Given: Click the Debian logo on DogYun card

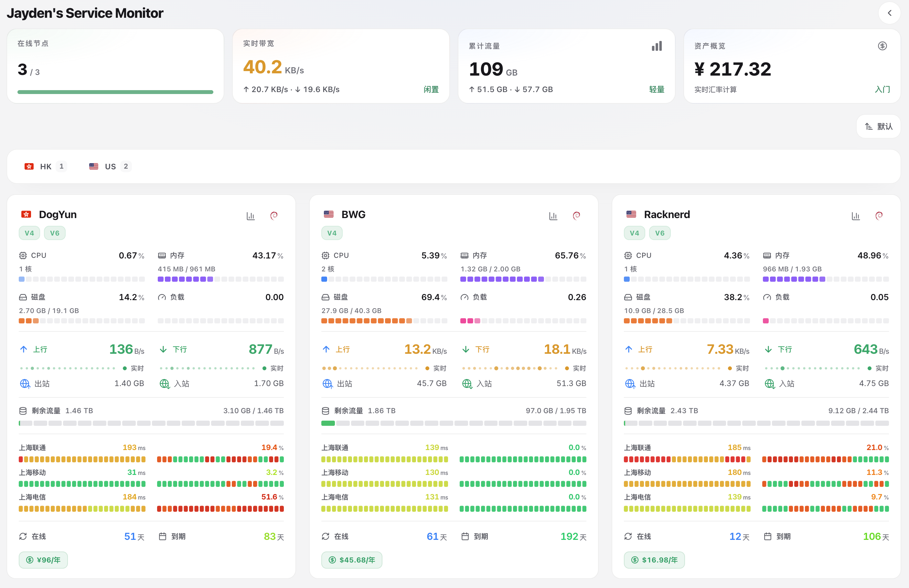Looking at the screenshot, I should click(274, 216).
